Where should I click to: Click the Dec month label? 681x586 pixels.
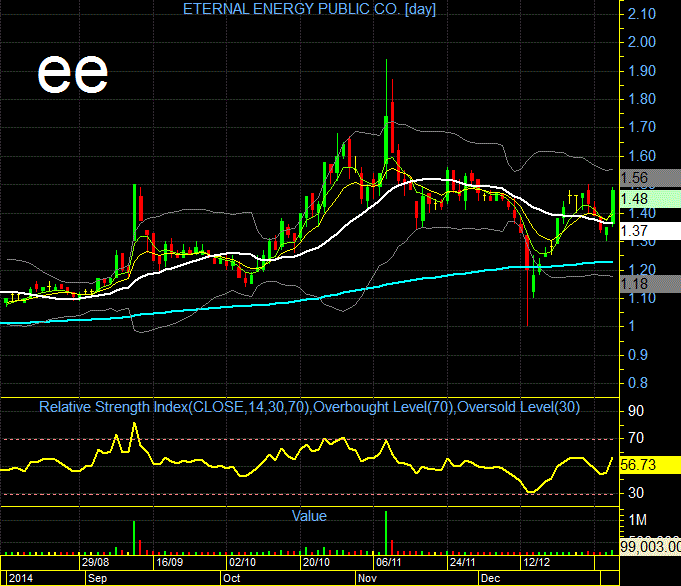[490, 578]
